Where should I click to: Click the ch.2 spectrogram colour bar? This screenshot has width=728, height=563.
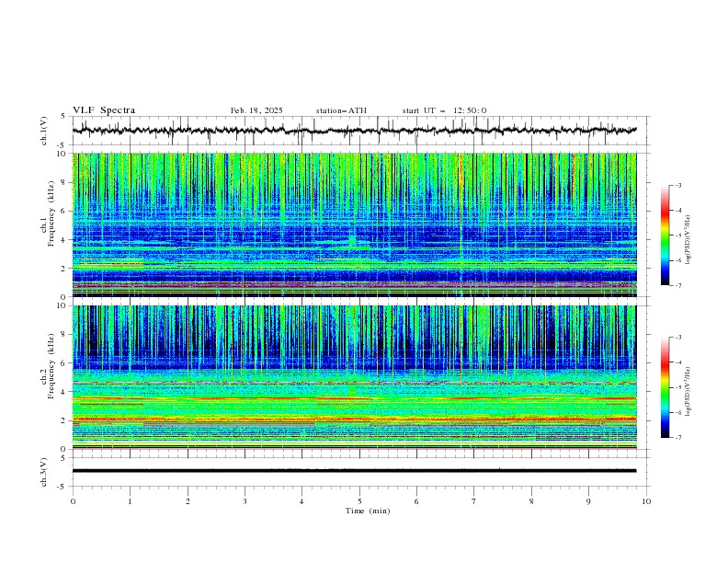(665, 387)
